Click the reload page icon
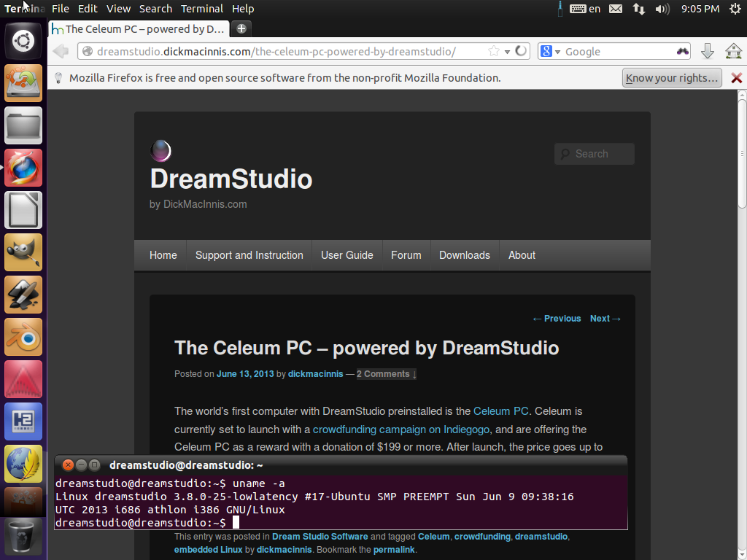 point(521,51)
